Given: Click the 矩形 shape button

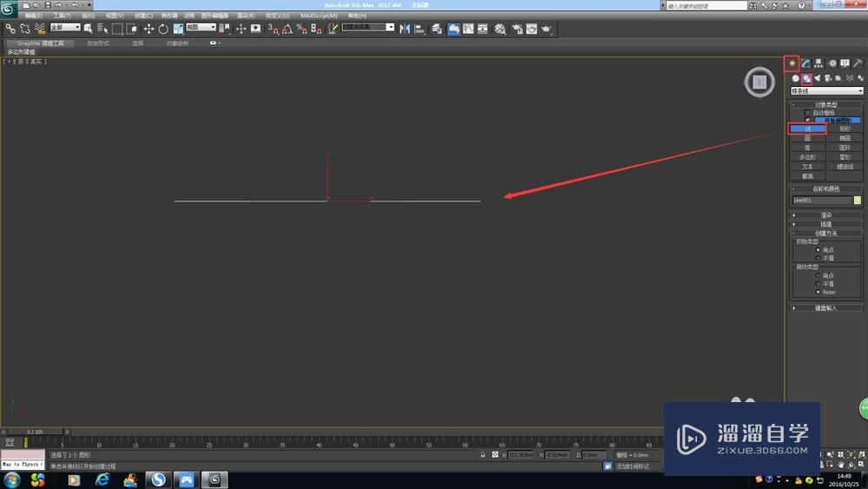Looking at the screenshot, I should coord(845,129).
